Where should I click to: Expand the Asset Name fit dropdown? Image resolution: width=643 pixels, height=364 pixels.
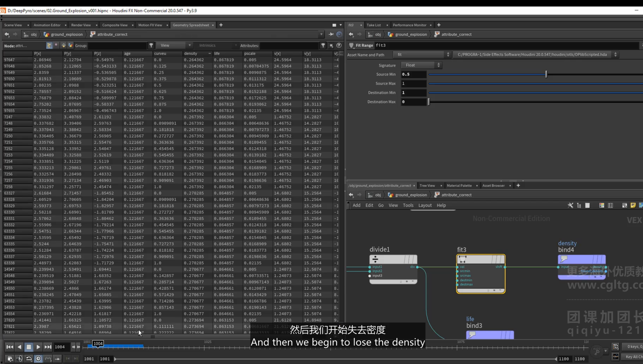(422, 55)
